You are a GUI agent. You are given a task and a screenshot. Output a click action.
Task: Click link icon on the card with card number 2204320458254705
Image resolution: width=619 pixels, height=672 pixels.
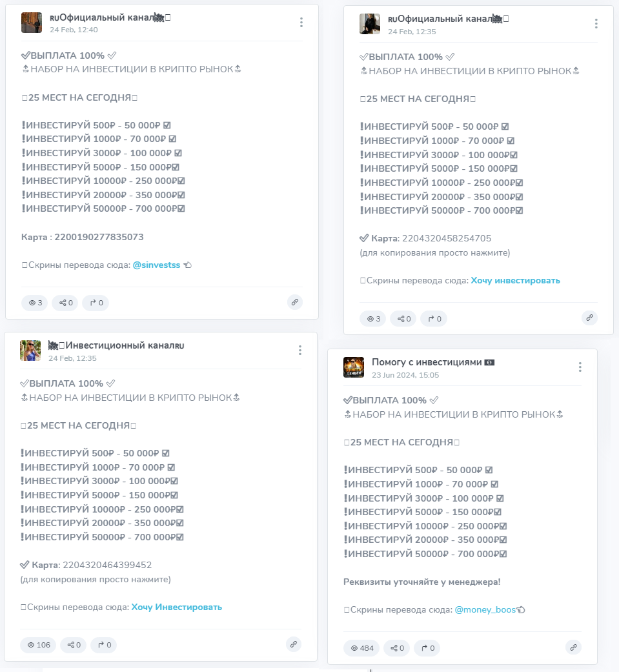tap(589, 318)
